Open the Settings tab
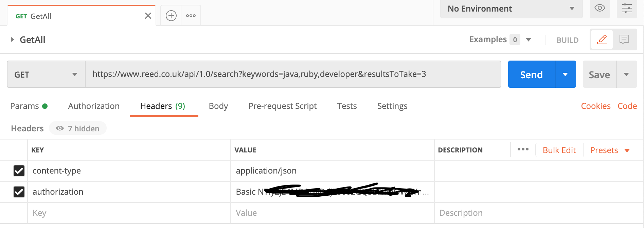Viewport: 644px width, 228px height. coord(392,106)
